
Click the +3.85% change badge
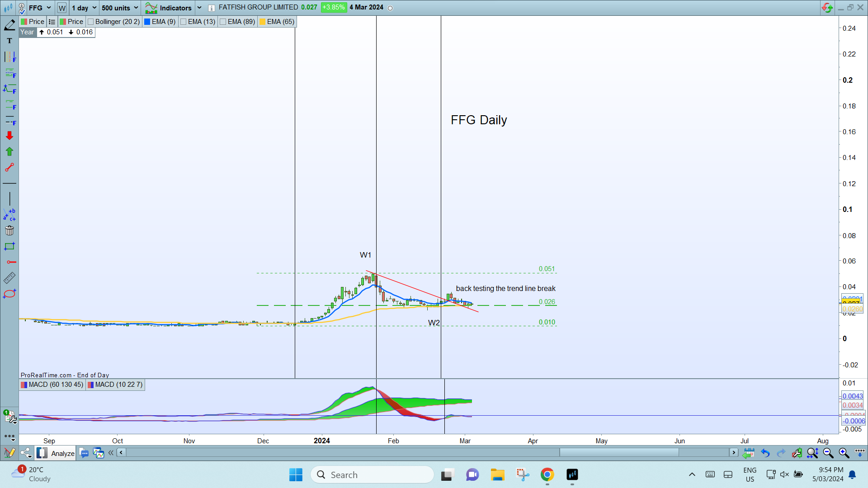333,8
